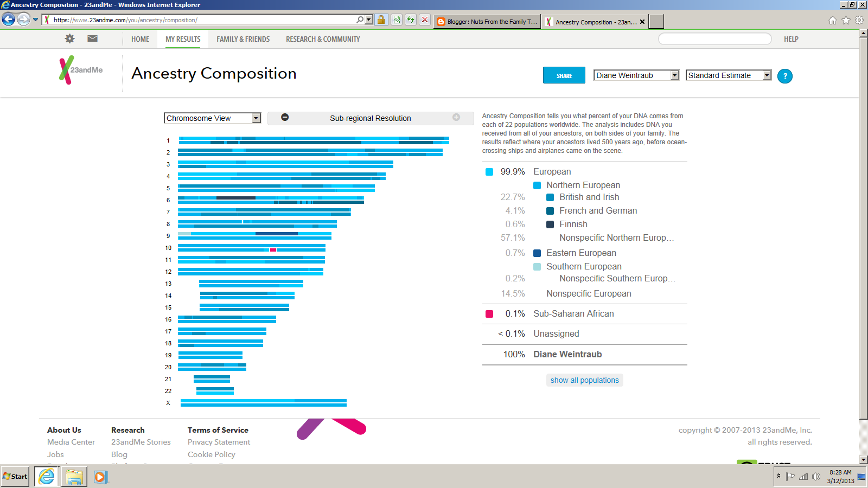Click the speaker volume icon in the system tray
The image size is (868, 488).
[816, 477]
